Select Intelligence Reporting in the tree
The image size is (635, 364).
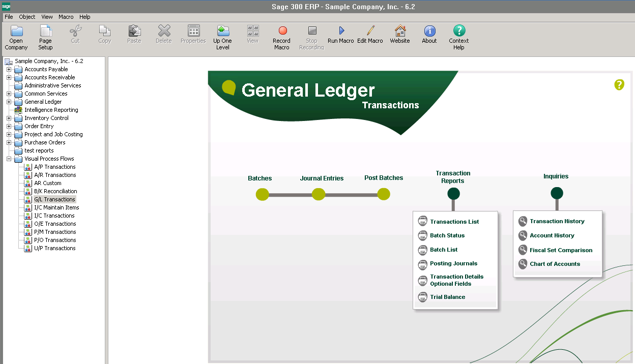[x=51, y=110]
